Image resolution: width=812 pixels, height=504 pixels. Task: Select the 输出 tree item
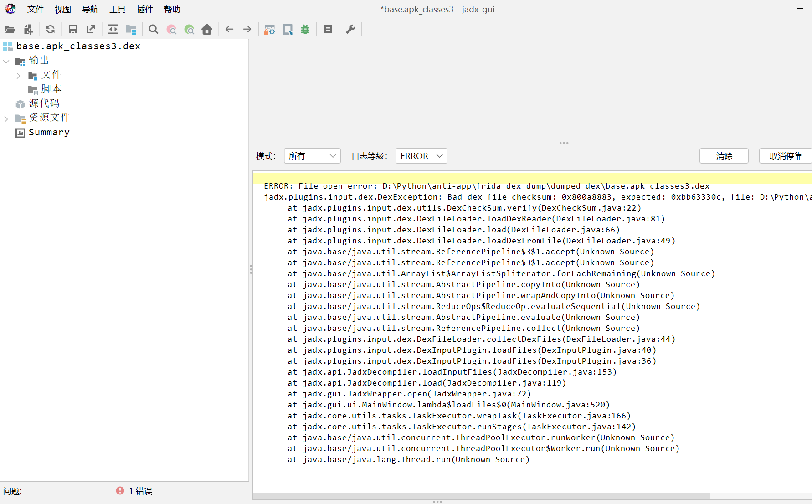point(32,61)
